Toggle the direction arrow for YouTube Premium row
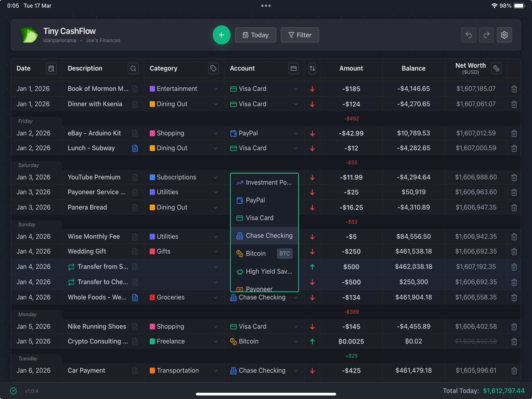The height and width of the screenshot is (399, 532). coord(312,177)
